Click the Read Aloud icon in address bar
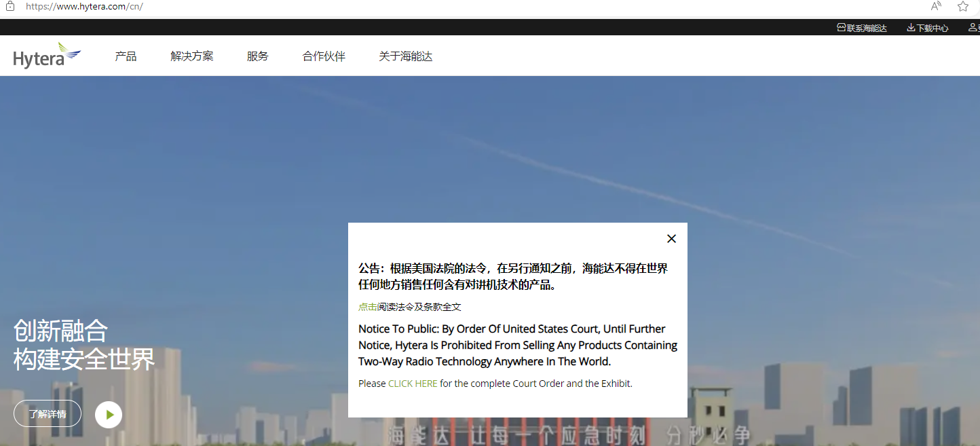Viewport: 980px width, 446px height. [x=936, y=6]
